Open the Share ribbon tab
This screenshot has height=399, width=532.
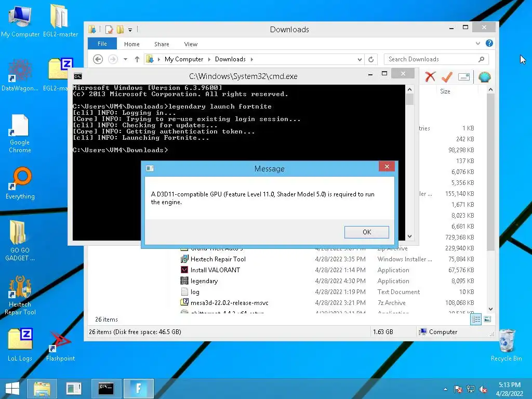tap(162, 44)
